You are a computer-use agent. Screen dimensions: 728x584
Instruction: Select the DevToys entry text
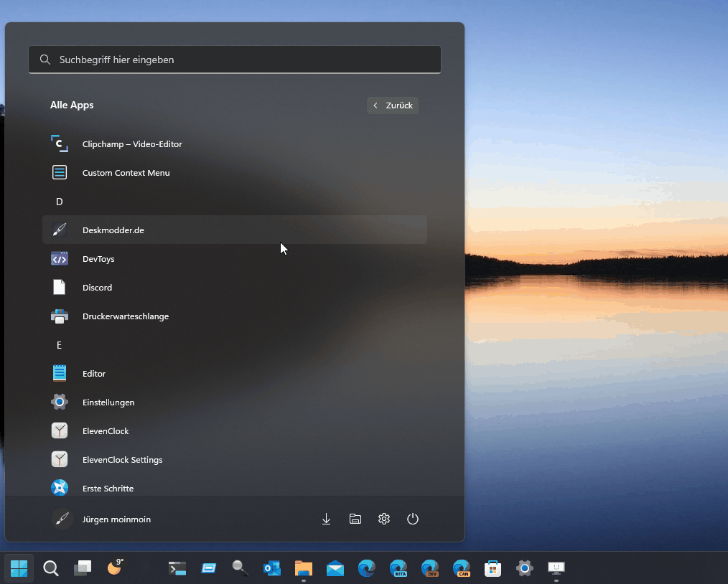tap(98, 259)
